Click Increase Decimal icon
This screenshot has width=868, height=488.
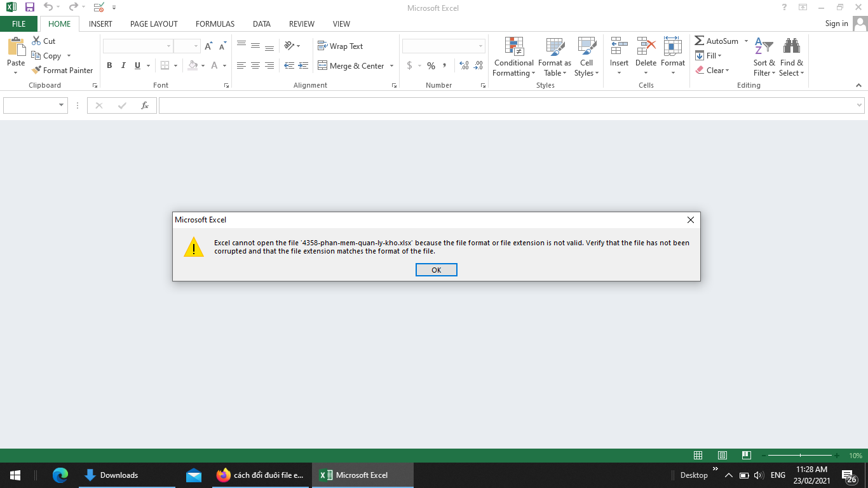tap(464, 65)
